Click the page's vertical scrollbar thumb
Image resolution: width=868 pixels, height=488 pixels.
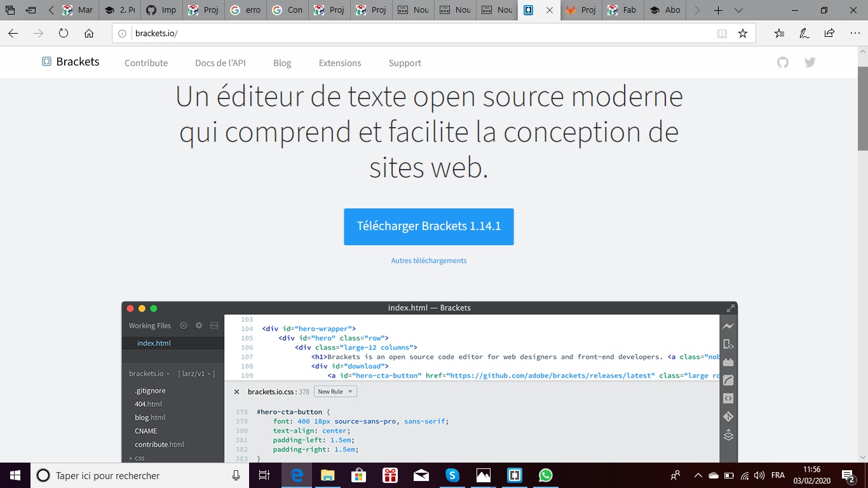click(x=863, y=108)
